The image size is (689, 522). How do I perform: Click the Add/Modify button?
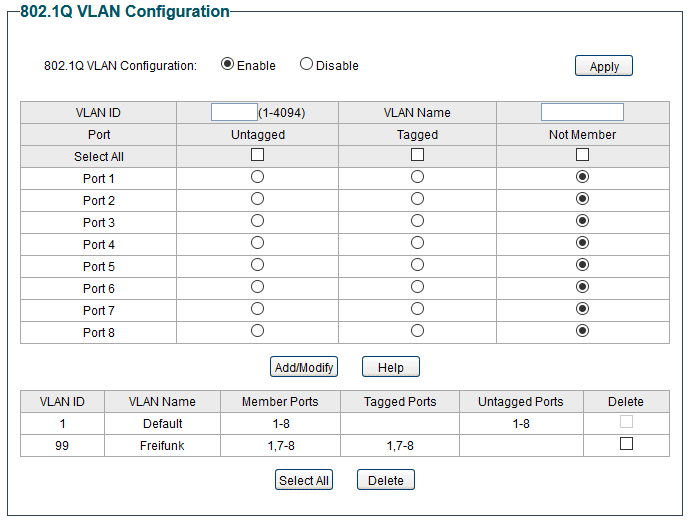304,367
